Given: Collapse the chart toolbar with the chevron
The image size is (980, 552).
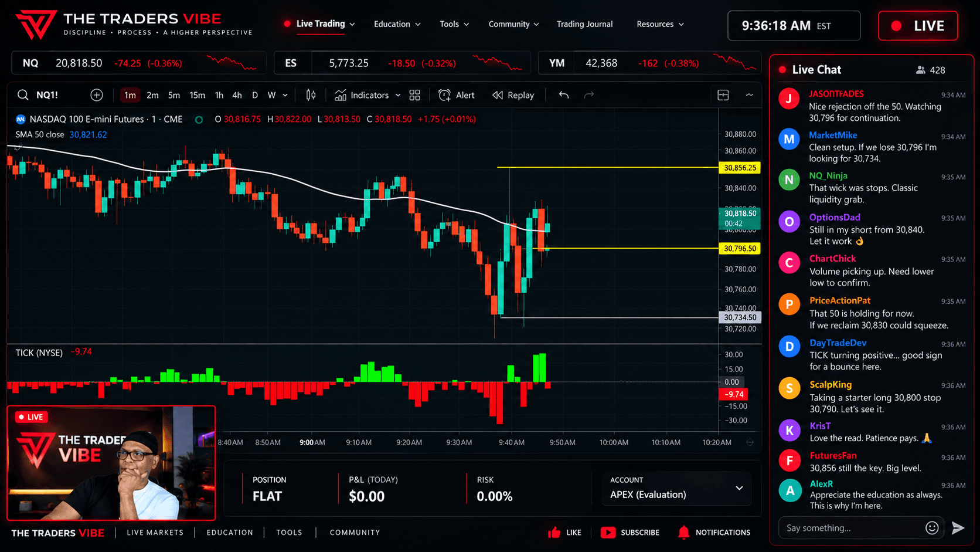Looking at the screenshot, I should pos(750,95).
